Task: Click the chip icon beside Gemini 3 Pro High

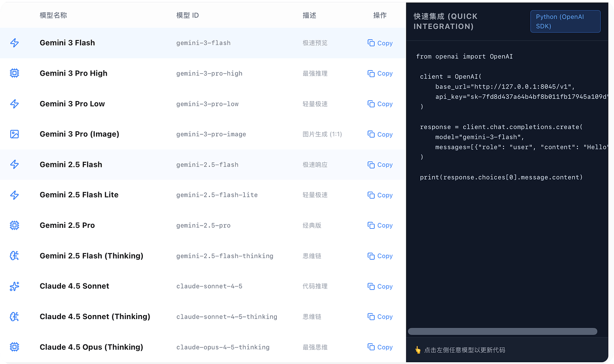Action: coord(15,73)
